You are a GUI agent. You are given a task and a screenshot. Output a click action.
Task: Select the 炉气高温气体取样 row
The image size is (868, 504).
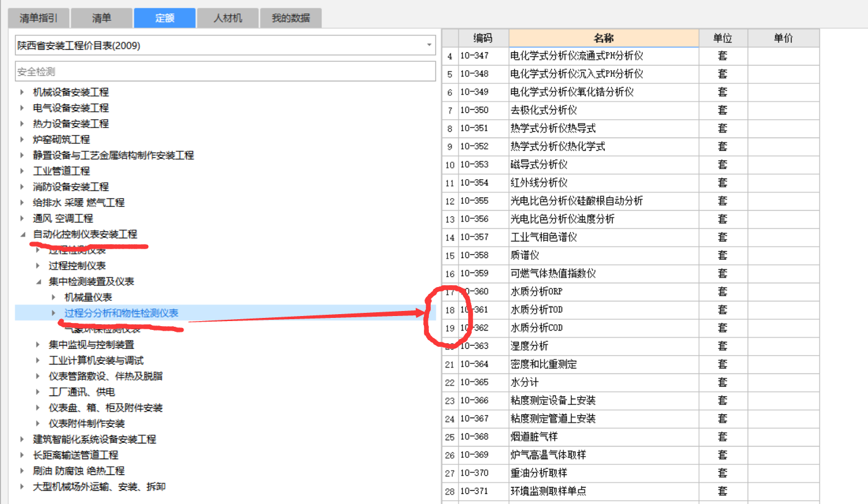tap(631, 455)
